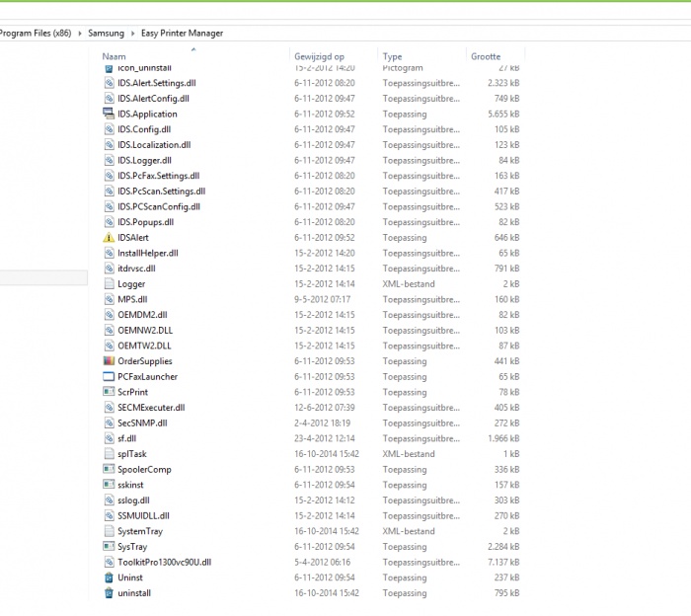
Task: Click the IDSAlert warning triangle icon
Action: [109, 238]
